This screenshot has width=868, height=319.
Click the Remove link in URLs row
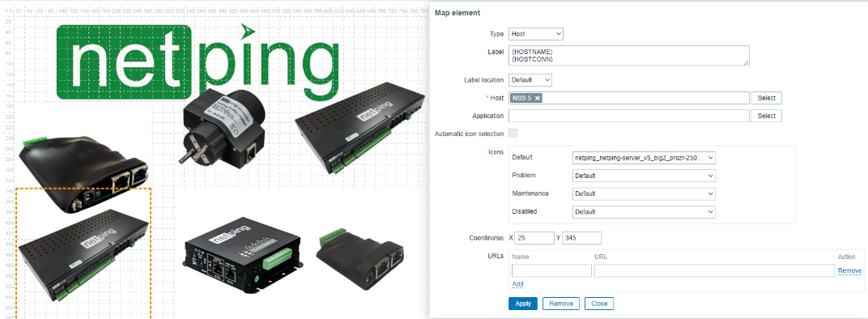pyautogui.click(x=849, y=270)
